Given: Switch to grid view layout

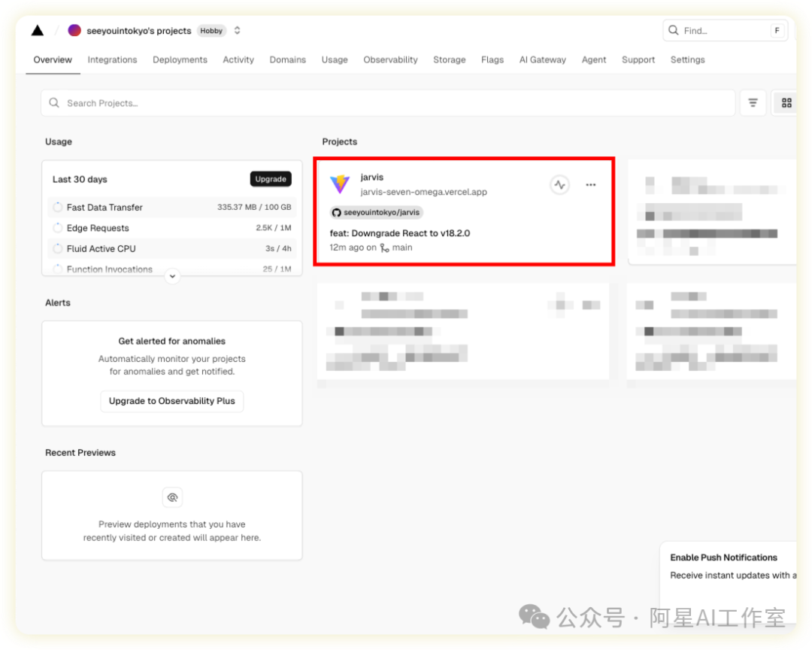Looking at the screenshot, I should pyautogui.click(x=786, y=103).
